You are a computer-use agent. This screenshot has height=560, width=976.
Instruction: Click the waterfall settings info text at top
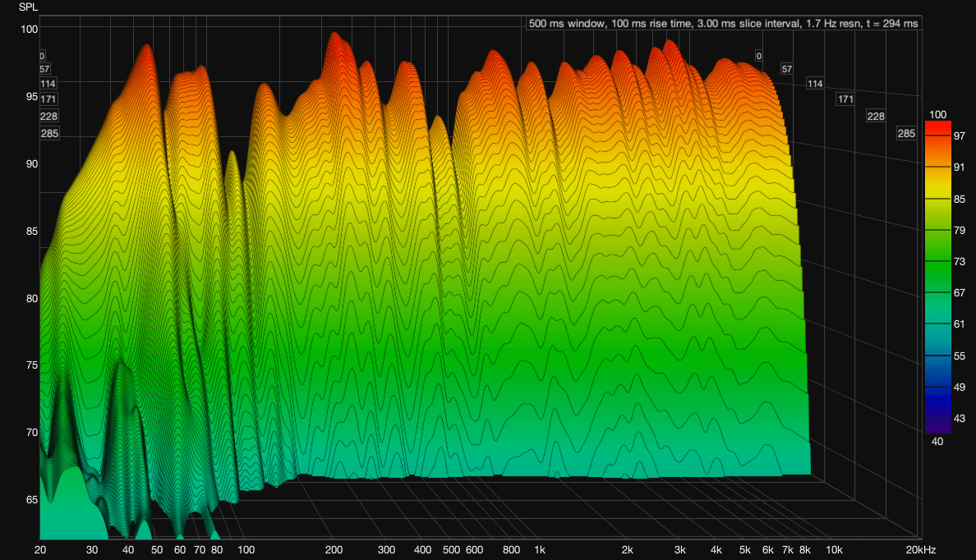pos(723,24)
